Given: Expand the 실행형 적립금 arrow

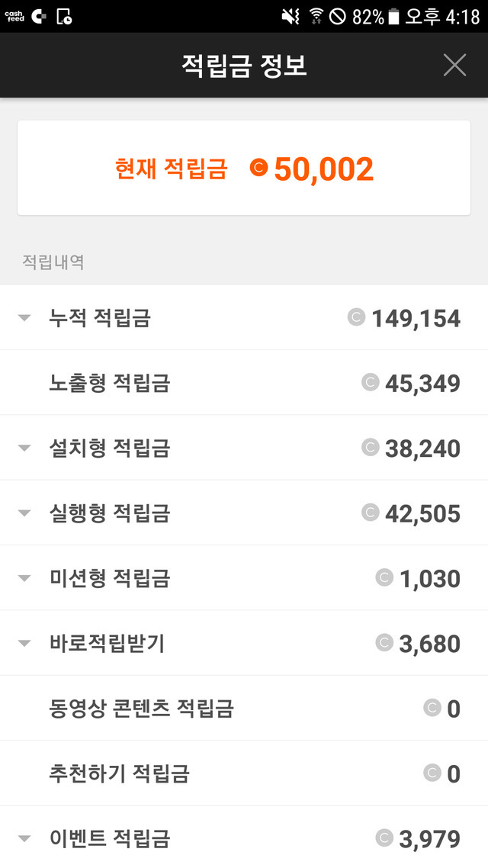Looking at the screenshot, I should (x=24, y=513).
